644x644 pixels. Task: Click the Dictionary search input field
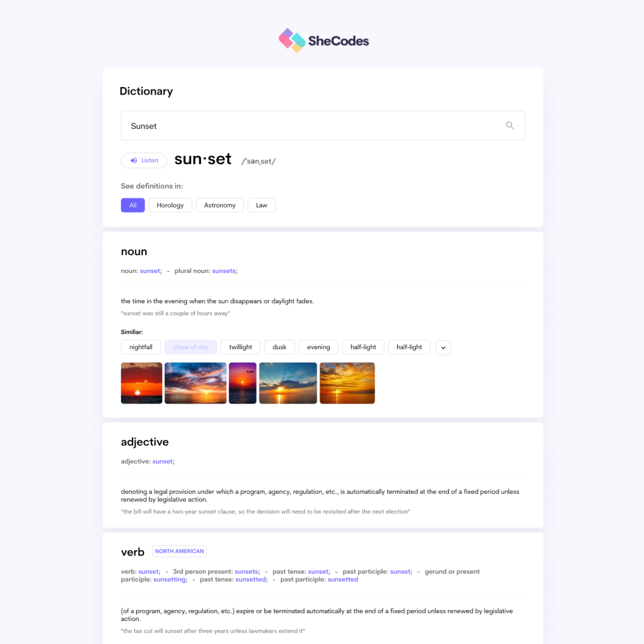(321, 126)
